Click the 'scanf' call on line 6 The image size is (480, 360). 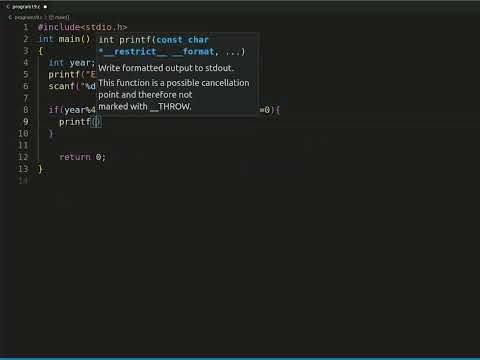[61, 86]
